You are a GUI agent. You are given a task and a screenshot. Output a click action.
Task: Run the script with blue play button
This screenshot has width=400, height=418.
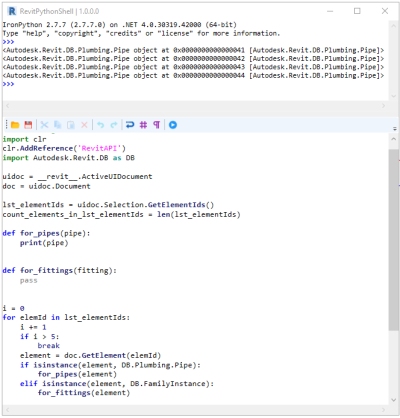point(173,125)
